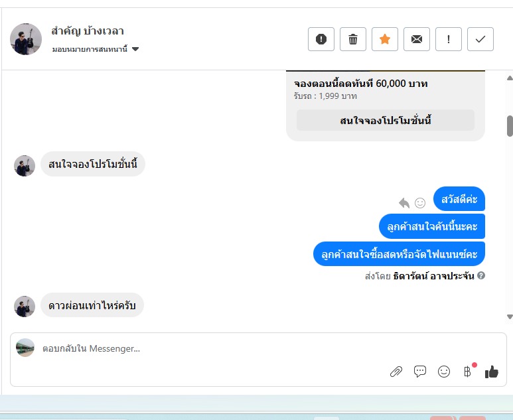Viewport: 513px width, 420px height.
Task: Delete conversation using trash can icon
Action: pyautogui.click(x=352, y=39)
